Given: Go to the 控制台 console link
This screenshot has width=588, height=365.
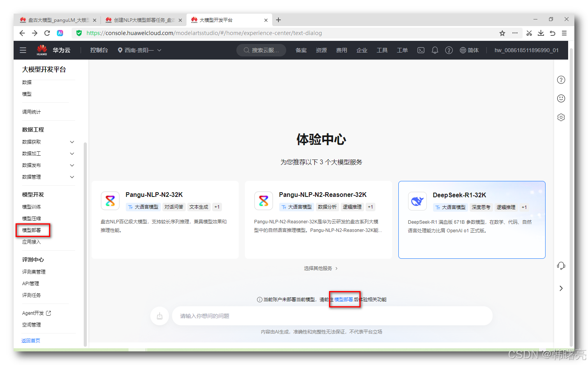Looking at the screenshot, I should tap(99, 50).
